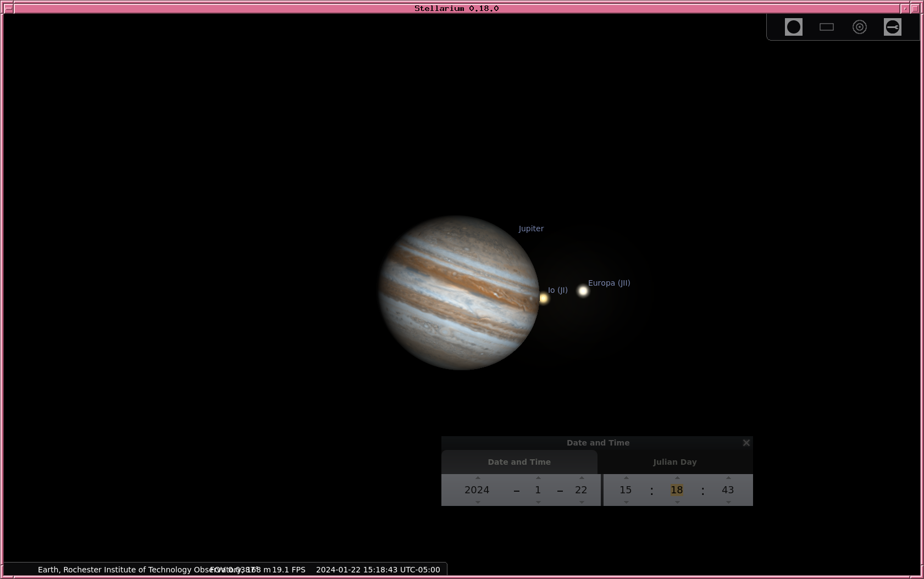Select the moon Io

click(x=544, y=298)
